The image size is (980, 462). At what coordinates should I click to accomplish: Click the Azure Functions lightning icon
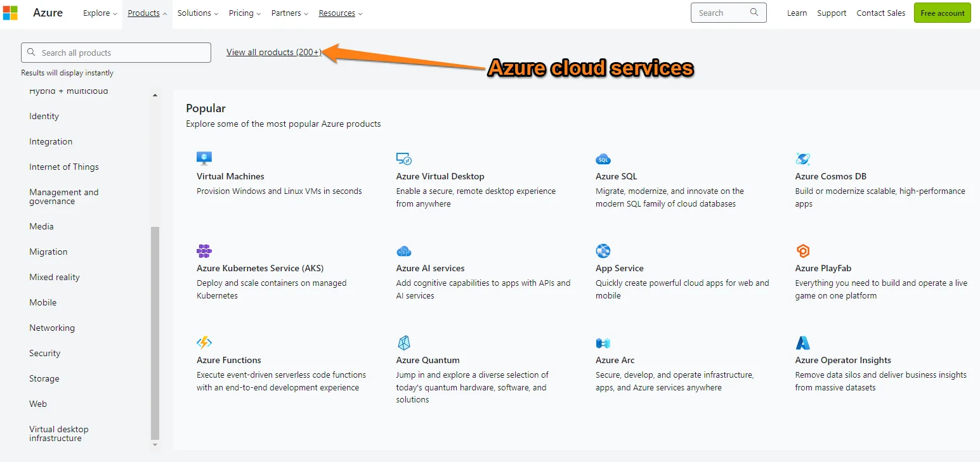[x=204, y=343]
